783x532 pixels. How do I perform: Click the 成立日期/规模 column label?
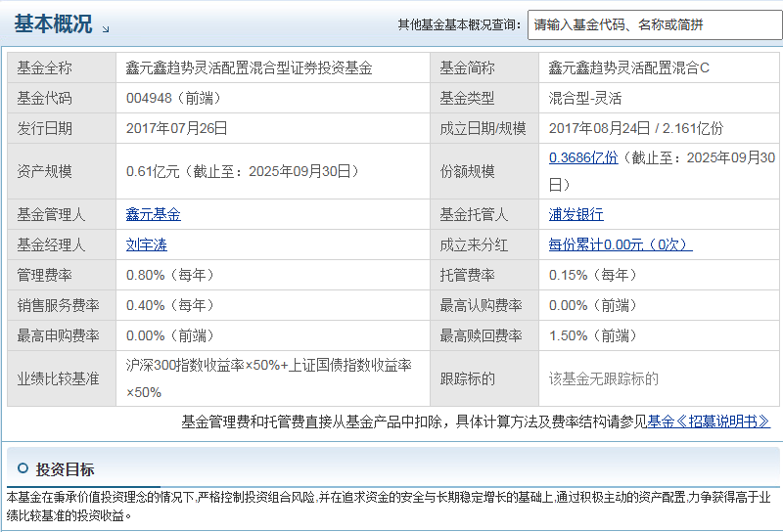pyautogui.click(x=483, y=129)
